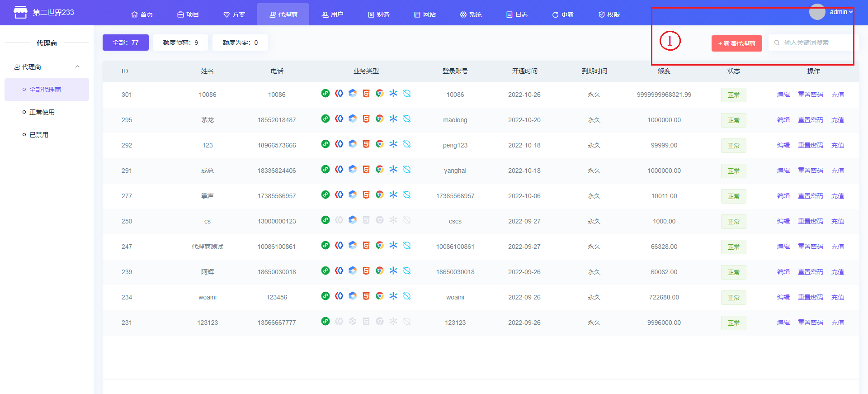Click the red-blue bracket icon in maolong row
The width and height of the screenshot is (868, 394).
[x=339, y=119]
